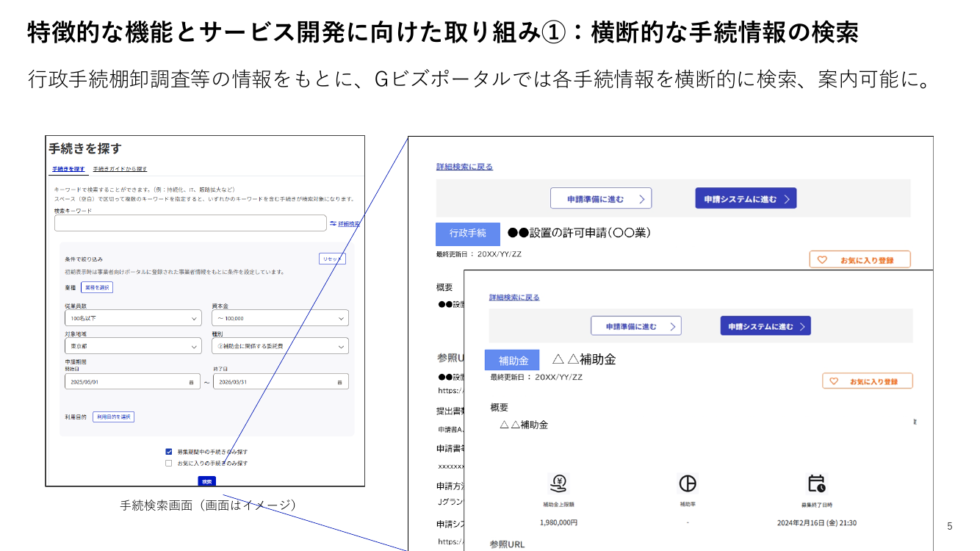Open the calendar icon in the 開始日 field
980x551 pixels.
tap(191, 382)
